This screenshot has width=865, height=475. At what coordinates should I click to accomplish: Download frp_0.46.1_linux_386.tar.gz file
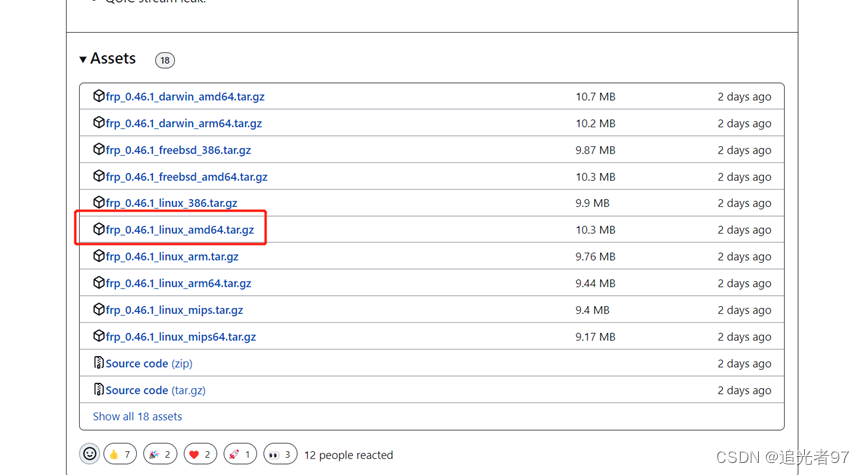pyautogui.click(x=172, y=203)
